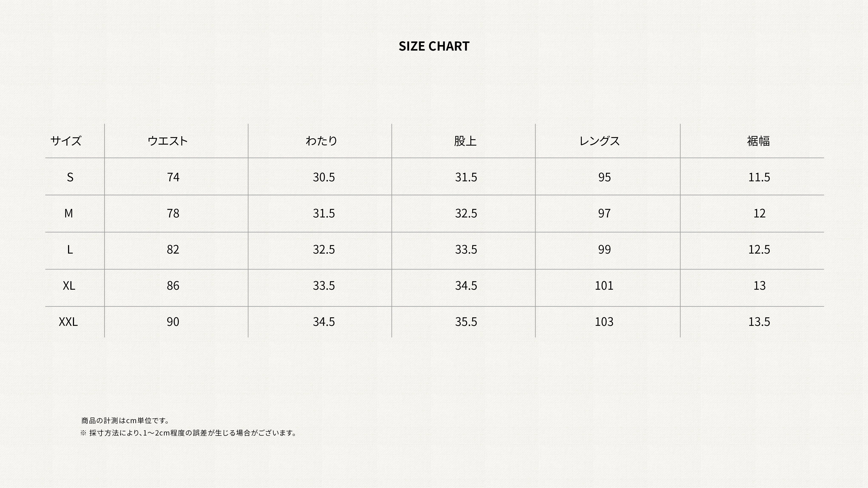Click the 裾幅 column header

(758, 141)
